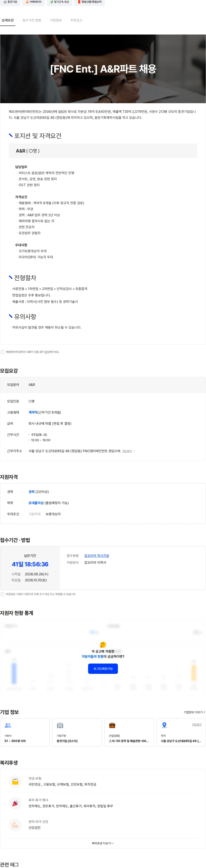Viewport: 206px width, 868px height.
Task: Click the FNC Ent. A&R파트 채용 banner image
Action: 103,69
